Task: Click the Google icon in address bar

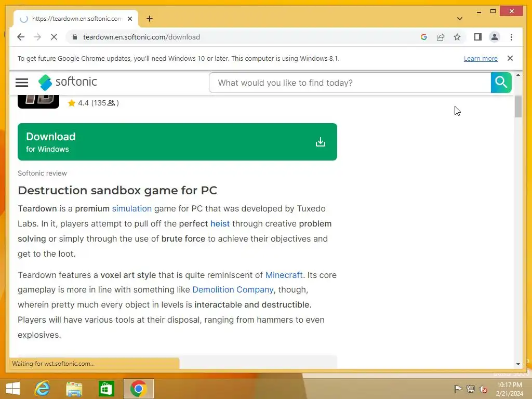Action: [x=424, y=37]
